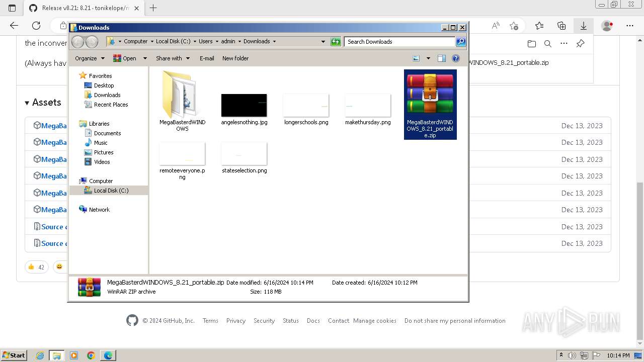This screenshot has width=644, height=362.
Task: Click the volume icon in system tray
Action: (573, 355)
